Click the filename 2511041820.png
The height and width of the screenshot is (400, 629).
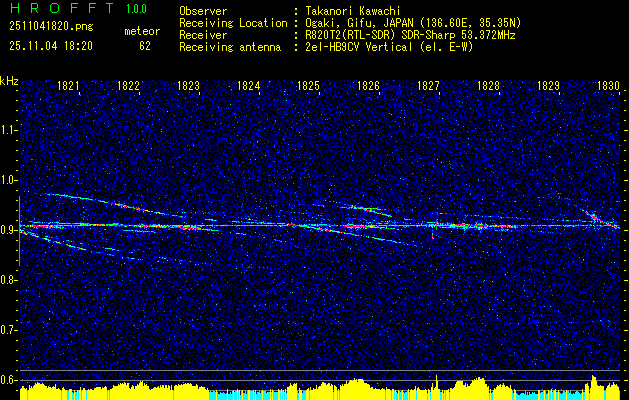(51, 26)
